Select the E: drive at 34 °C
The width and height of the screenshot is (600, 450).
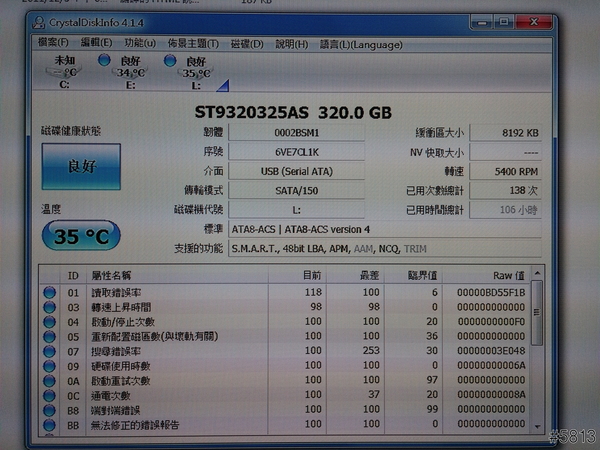[128, 72]
